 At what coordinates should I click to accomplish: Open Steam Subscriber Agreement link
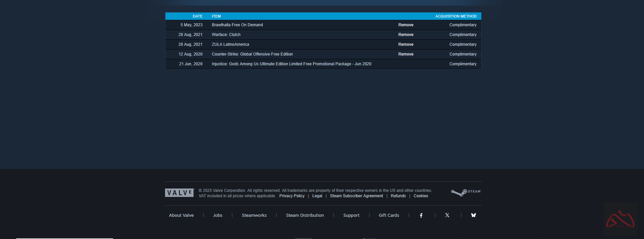coord(356,196)
